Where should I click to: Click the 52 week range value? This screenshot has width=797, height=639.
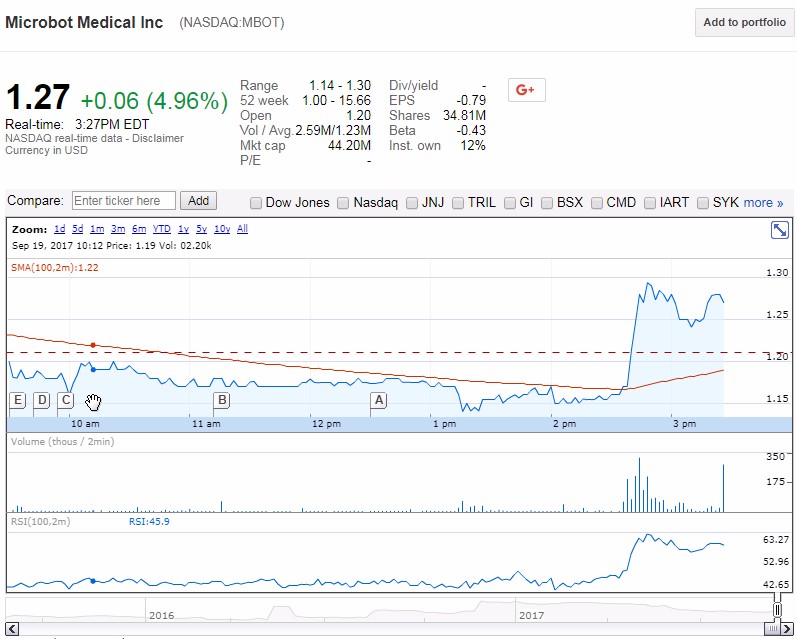336,101
